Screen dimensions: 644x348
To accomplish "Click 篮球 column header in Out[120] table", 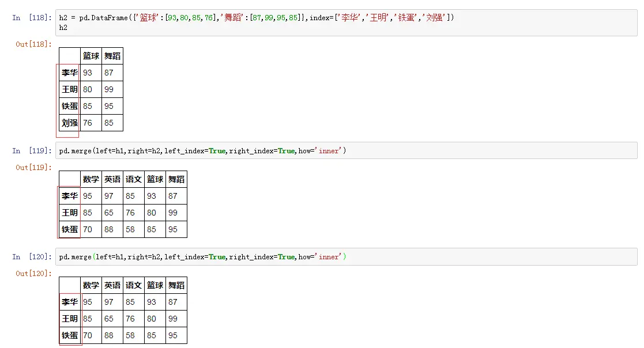I will coord(155,285).
